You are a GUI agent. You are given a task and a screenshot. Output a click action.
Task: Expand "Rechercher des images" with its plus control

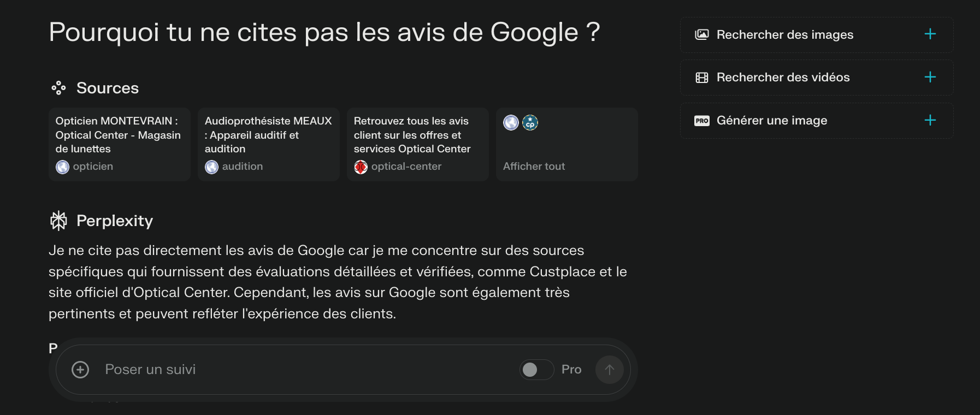click(929, 34)
